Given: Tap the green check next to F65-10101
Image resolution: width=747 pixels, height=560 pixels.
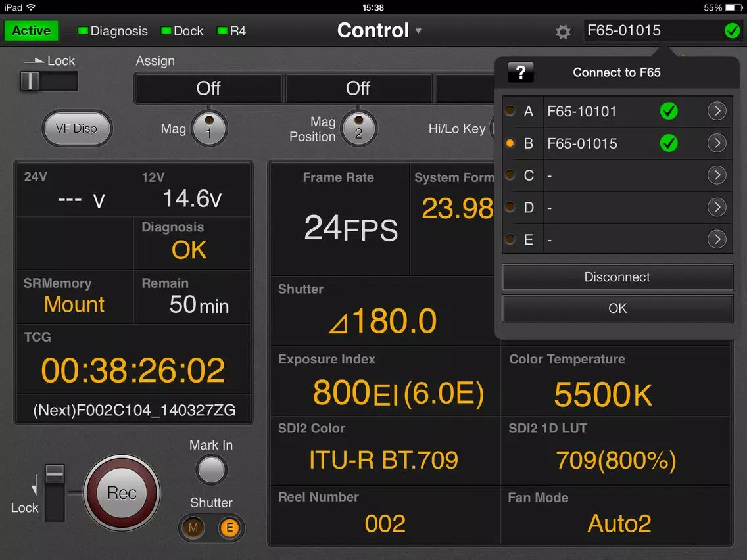Looking at the screenshot, I should 669,111.
